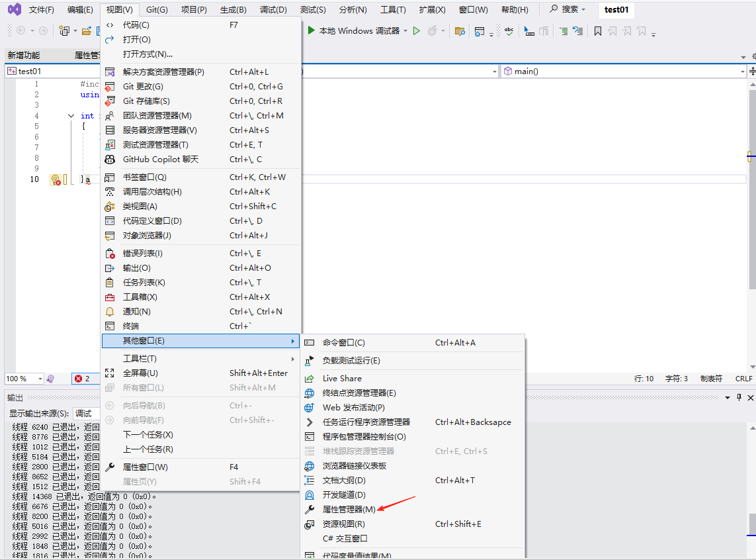756x560 pixels.
Task: Open 文档大纲(D) in submenu
Action: point(413,481)
